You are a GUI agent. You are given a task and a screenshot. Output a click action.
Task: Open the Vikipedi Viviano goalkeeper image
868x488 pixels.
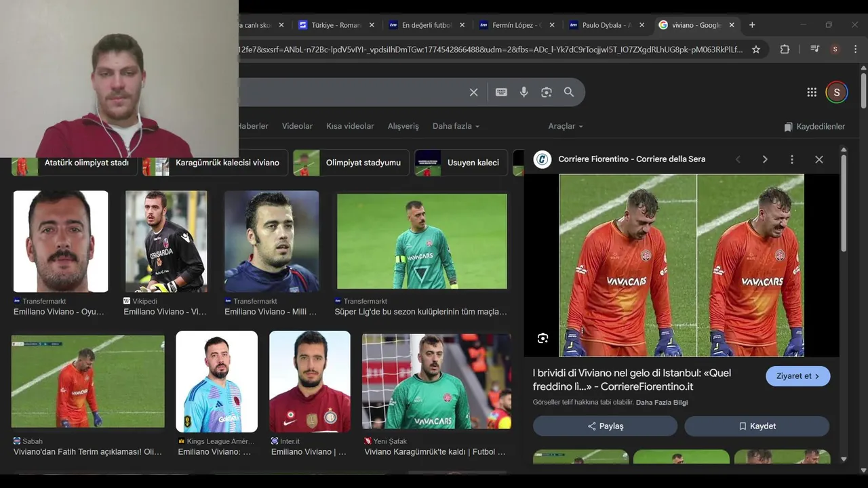(165, 241)
